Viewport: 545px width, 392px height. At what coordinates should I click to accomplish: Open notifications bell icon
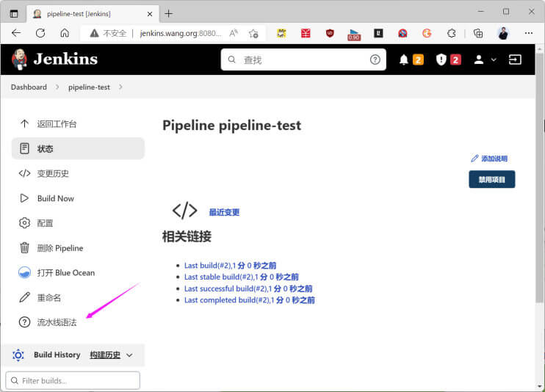point(403,59)
